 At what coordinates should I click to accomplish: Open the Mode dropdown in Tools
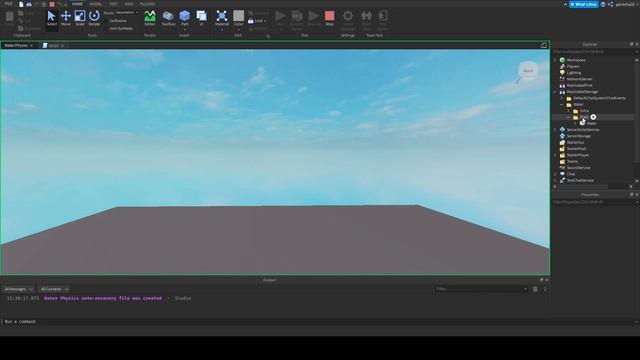127,13
